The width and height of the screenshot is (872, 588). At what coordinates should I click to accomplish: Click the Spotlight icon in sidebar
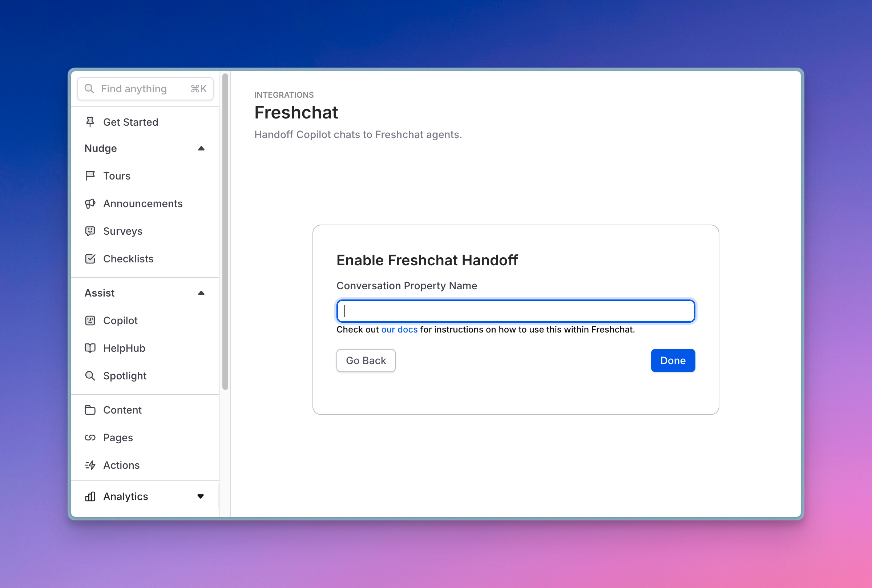90,375
